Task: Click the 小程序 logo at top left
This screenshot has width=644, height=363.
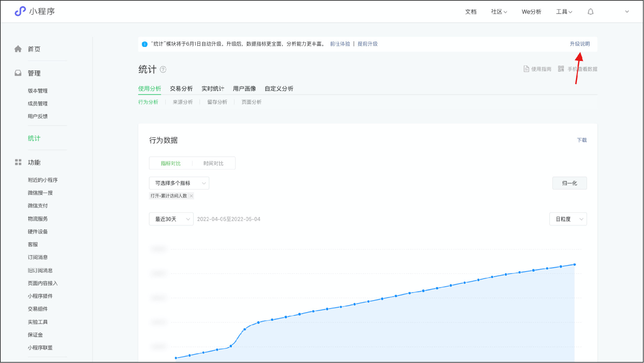Action: point(34,11)
